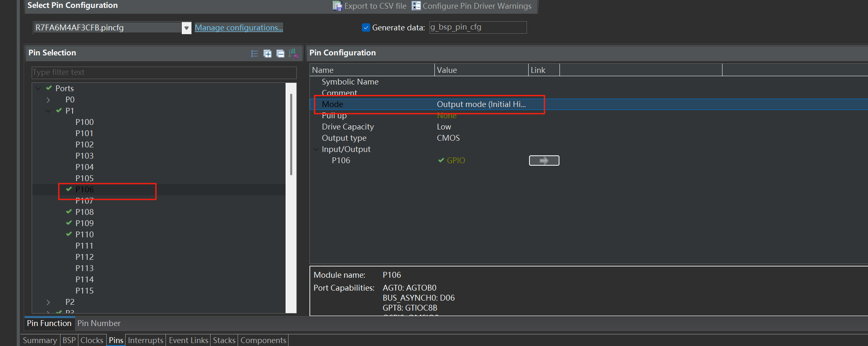Click the Export to CSV file icon
The height and width of the screenshot is (346, 868).
(337, 6)
